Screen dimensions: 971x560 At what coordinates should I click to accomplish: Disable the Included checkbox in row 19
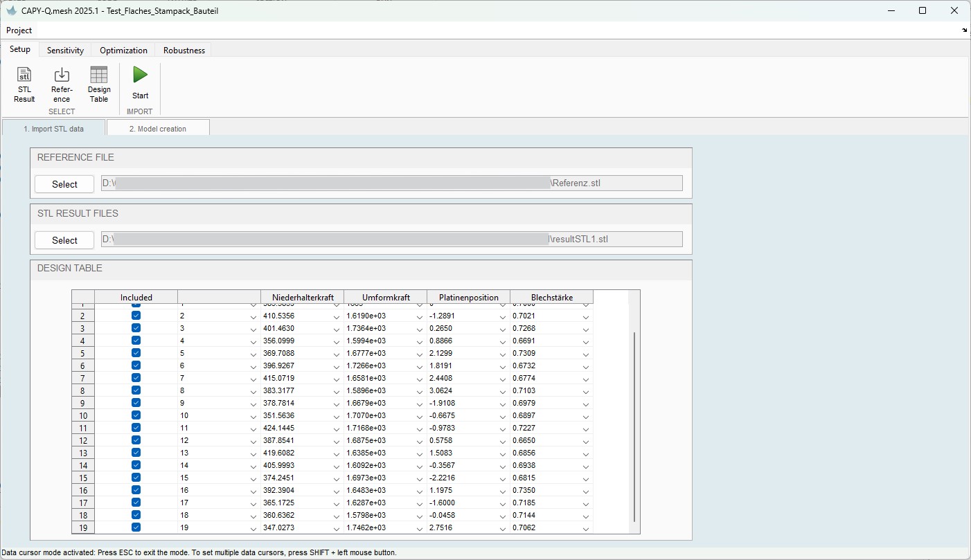[136, 527]
